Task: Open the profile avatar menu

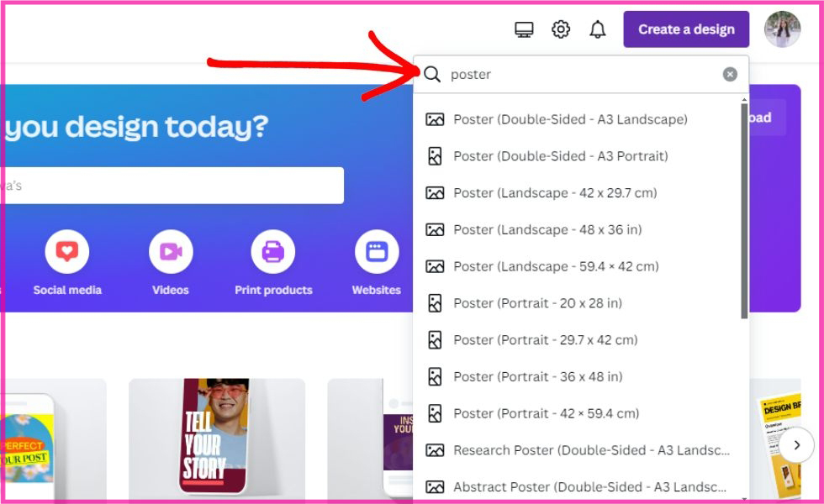Action: 783,29
